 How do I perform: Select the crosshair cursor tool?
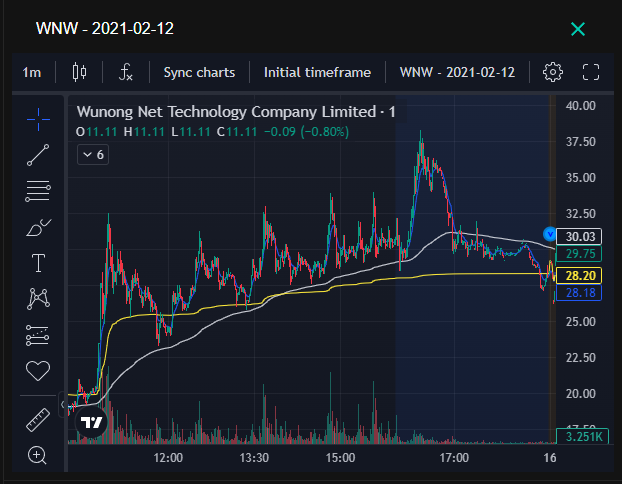click(38, 119)
